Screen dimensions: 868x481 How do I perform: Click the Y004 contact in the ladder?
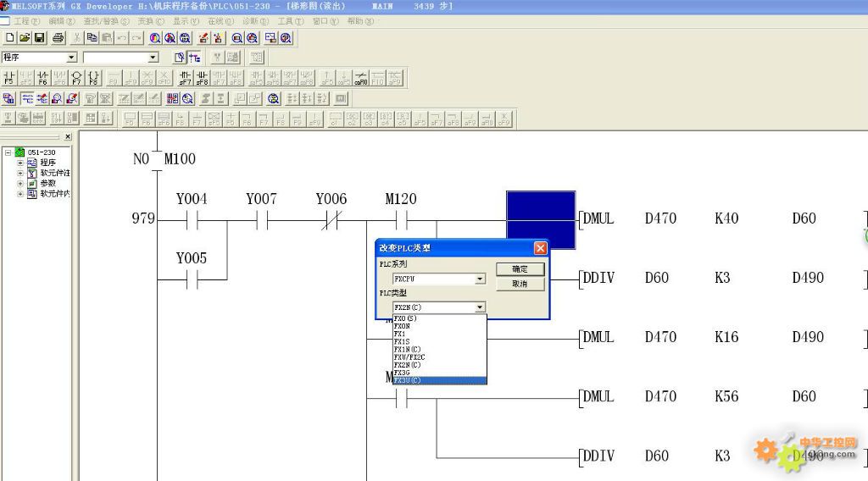(192, 221)
